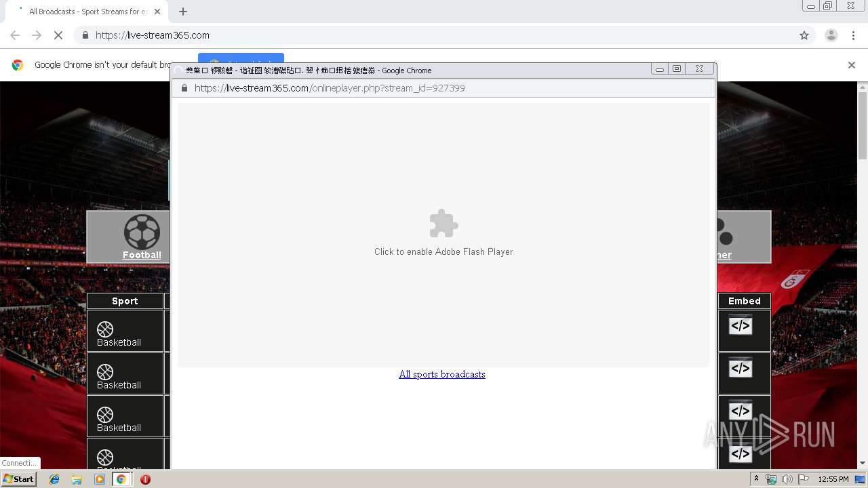868x488 pixels.
Task: Click the Action Center flag tray icon
Action: [804, 479]
